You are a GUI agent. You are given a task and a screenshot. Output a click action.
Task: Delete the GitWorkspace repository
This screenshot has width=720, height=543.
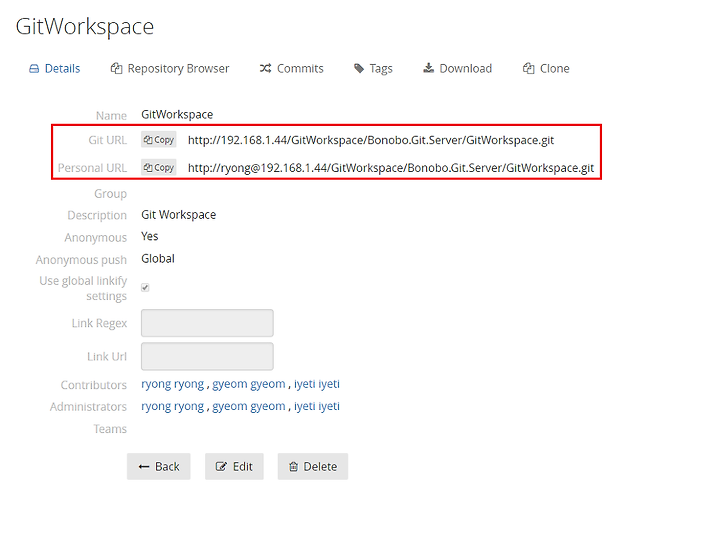coord(313,466)
